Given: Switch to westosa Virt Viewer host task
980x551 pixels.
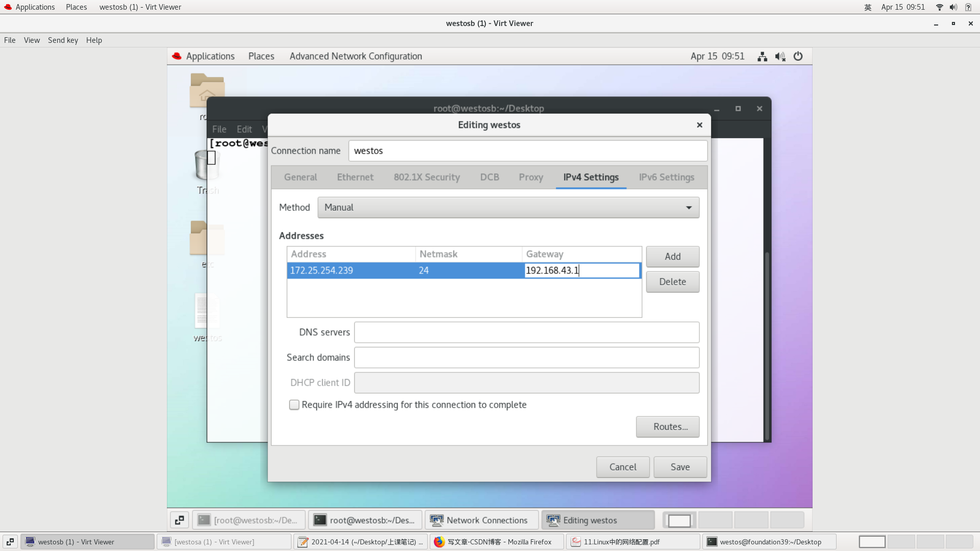Looking at the screenshot, I should [224, 542].
